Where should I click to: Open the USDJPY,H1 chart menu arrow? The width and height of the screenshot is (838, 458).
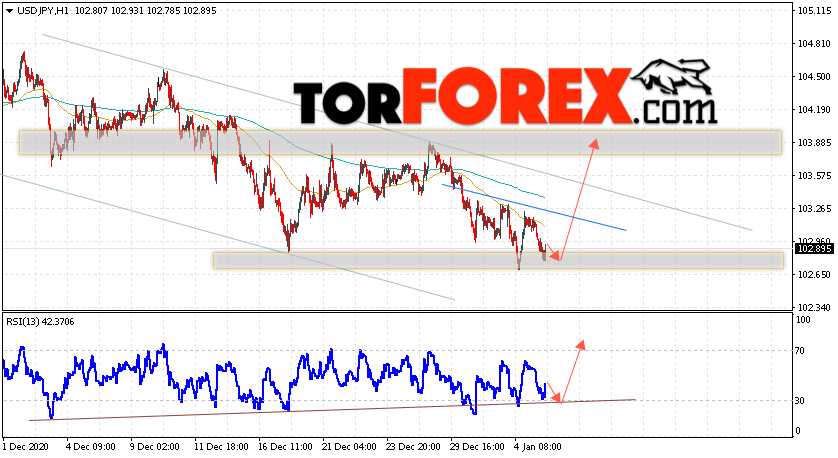10,11
